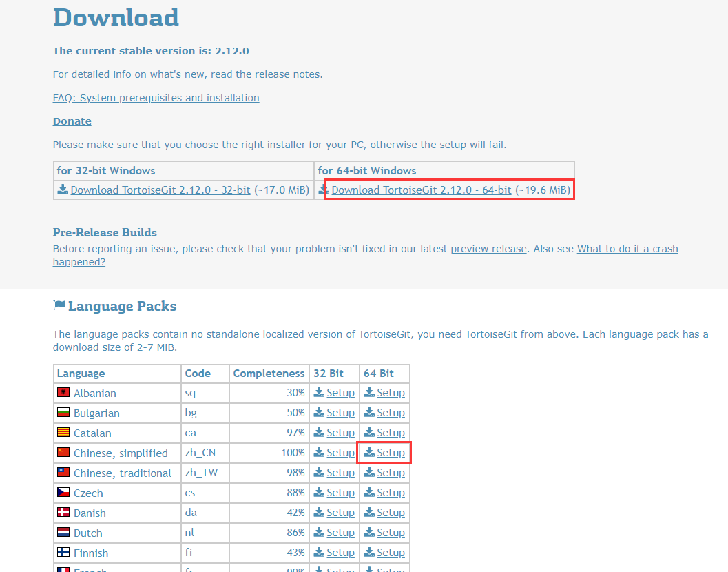Click the Chinese simplified flag icon

pyautogui.click(x=63, y=452)
